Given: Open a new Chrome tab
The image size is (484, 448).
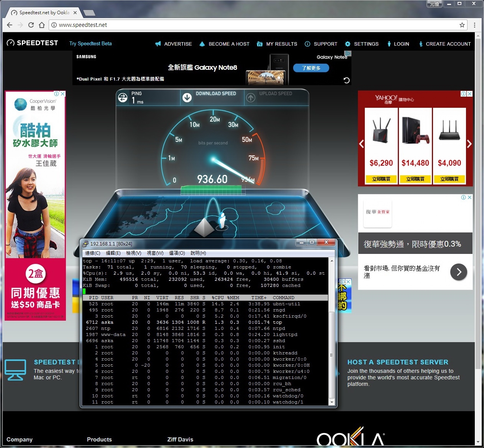Looking at the screenshot, I should [89, 13].
